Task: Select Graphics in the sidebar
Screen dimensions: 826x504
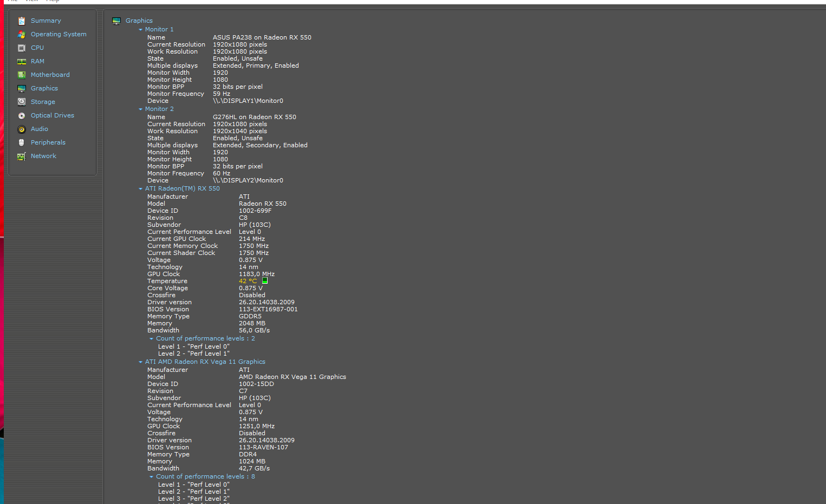Action: (44, 88)
